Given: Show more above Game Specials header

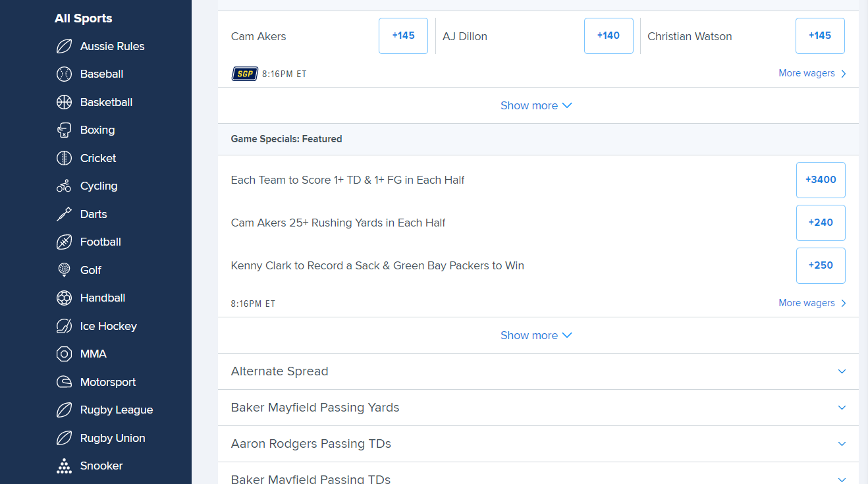Looking at the screenshot, I should 536,105.
